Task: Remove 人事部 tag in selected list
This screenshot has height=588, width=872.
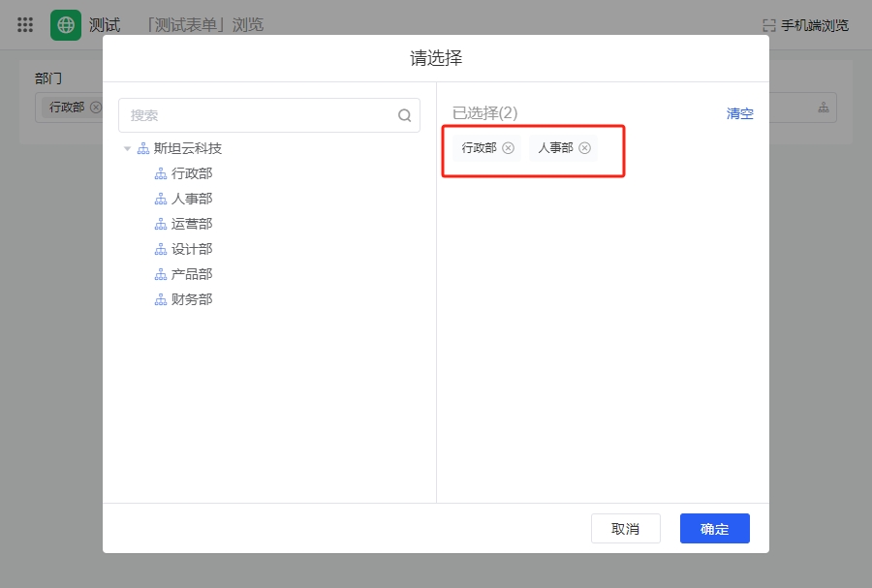Action: pyautogui.click(x=584, y=148)
